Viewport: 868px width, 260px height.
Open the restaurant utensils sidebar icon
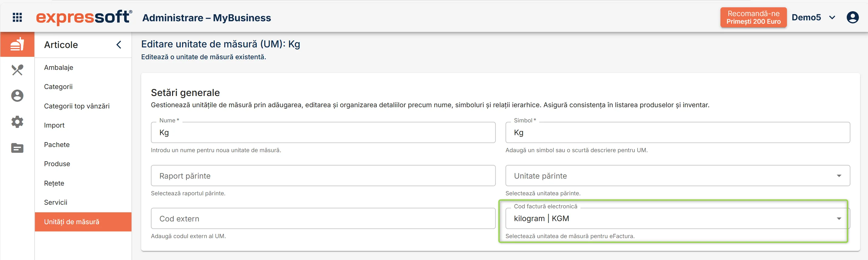pyautogui.click(x=17, y=70)
